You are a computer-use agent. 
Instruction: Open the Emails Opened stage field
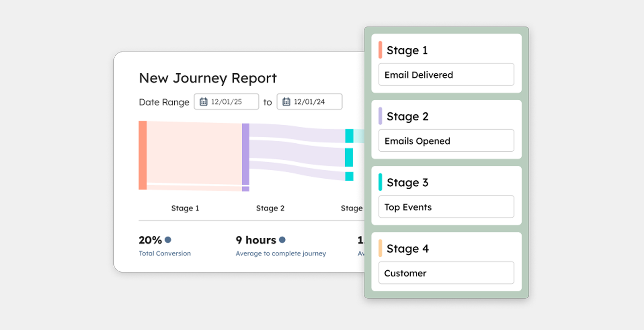(446, 141)
